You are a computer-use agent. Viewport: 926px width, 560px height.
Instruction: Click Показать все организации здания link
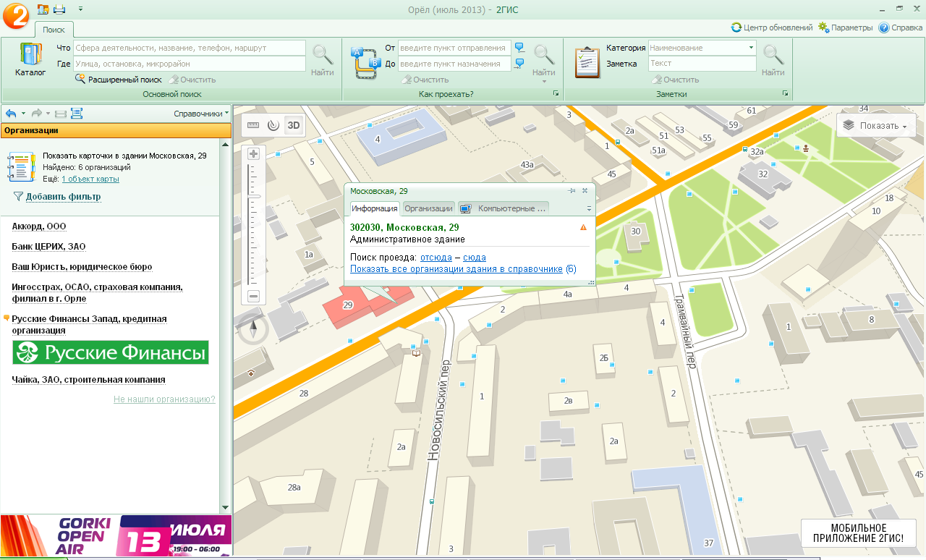point(456,269)
